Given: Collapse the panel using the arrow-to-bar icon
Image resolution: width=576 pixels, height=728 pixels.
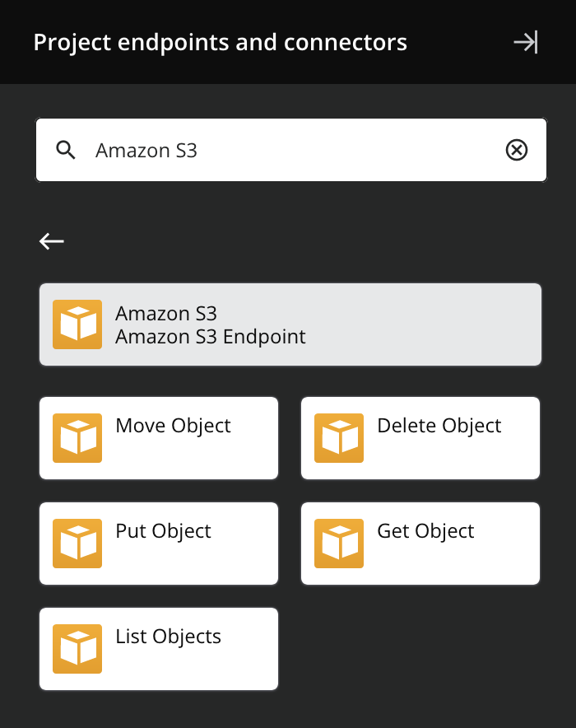Looking at the screenshot, I should point(527,42).
